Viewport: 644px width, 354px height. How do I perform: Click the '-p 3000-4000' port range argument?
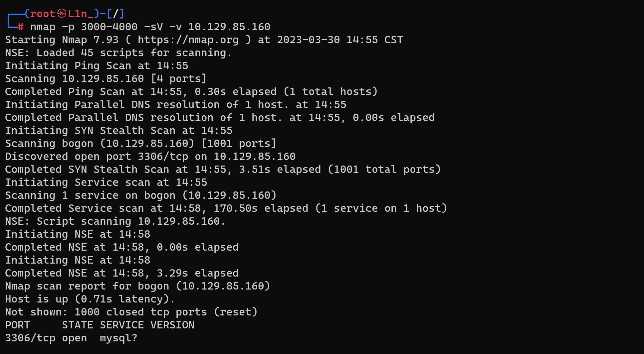click(100, 27)
